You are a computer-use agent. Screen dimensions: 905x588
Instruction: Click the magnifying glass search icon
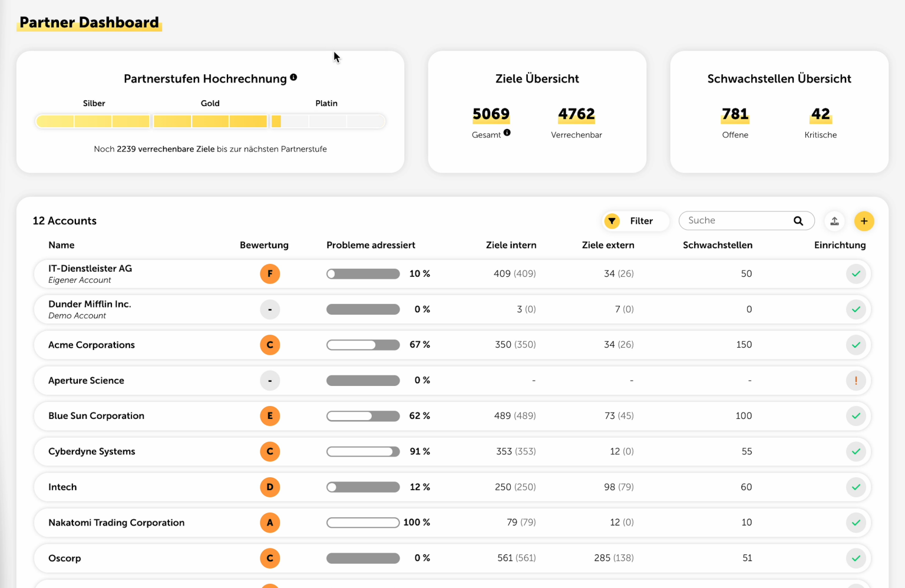click(798, 221)
